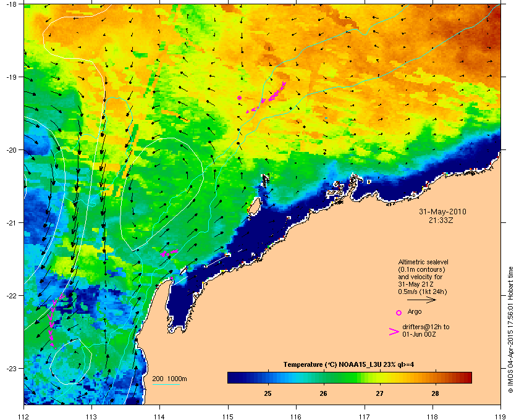Click the longitude label '112'
The height and width of the screenshot is (420, 519).
(x=24, y=417)
